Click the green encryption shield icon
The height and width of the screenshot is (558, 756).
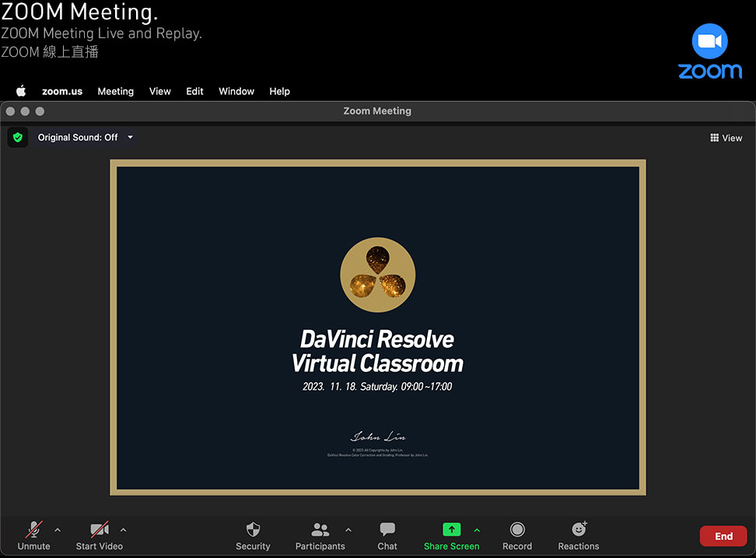click(x=18, y=138)
